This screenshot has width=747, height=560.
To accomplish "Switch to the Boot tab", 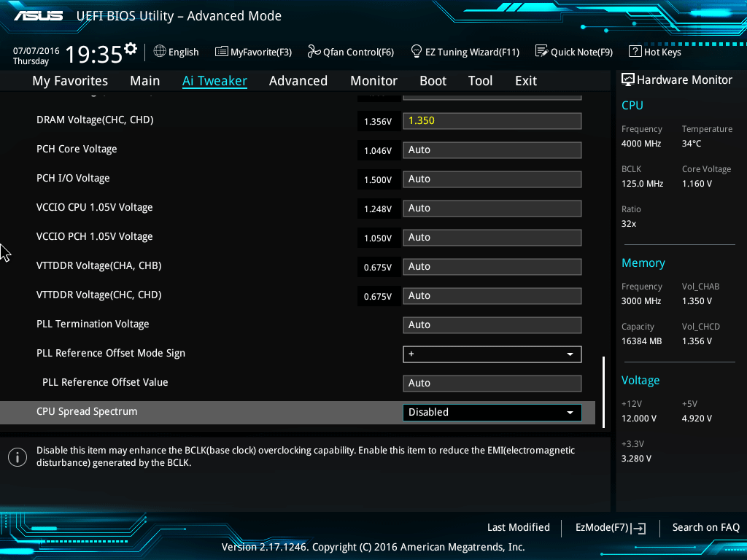I will pyautogui.click(x=433, y=81).
